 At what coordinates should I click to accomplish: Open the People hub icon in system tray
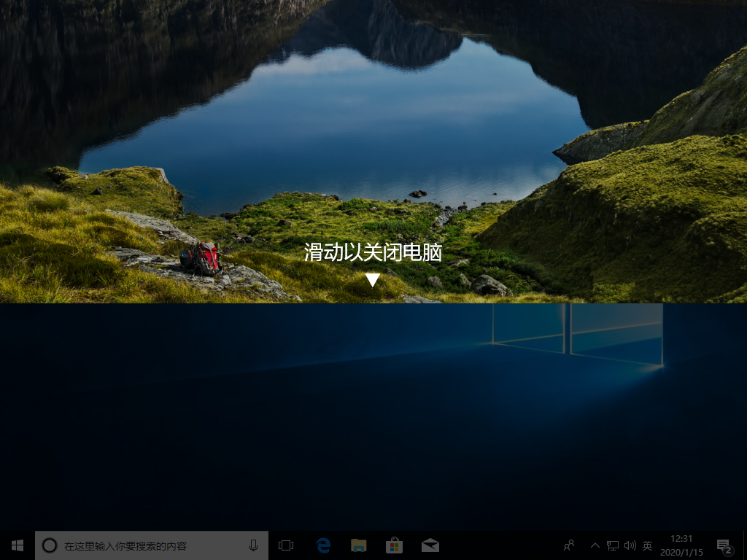(568, 545)
